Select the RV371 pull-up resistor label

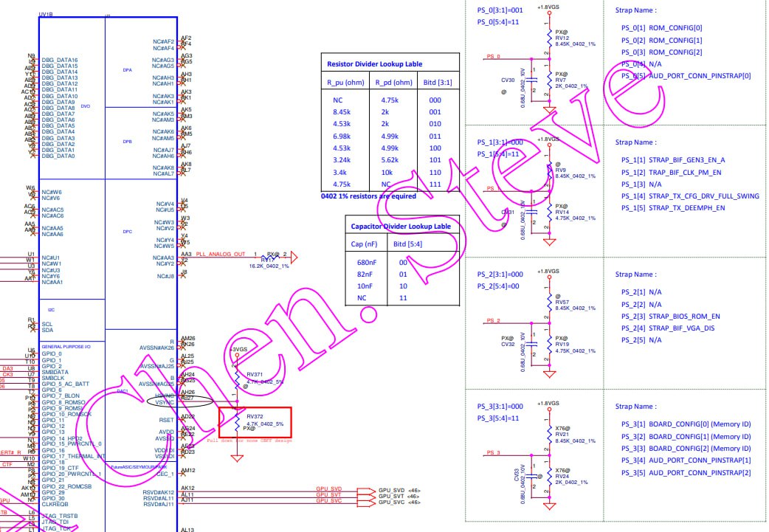coord(255,375)
